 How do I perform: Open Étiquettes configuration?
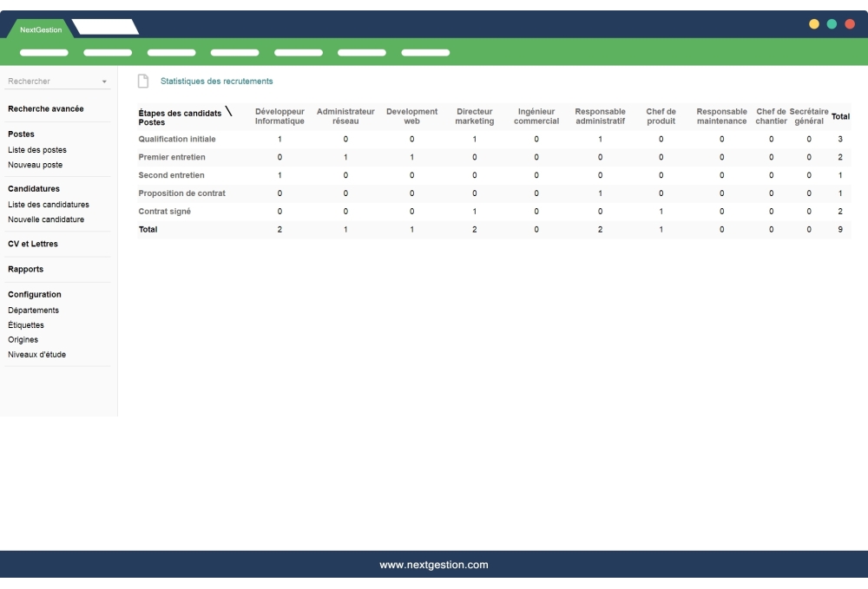(x=24, y=324)
